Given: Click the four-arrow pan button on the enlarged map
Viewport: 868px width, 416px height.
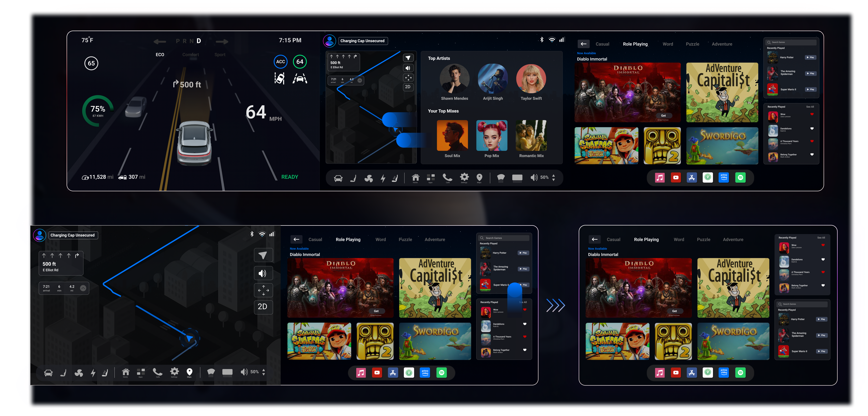Looking at the screenshot, I should pos(263,290).
